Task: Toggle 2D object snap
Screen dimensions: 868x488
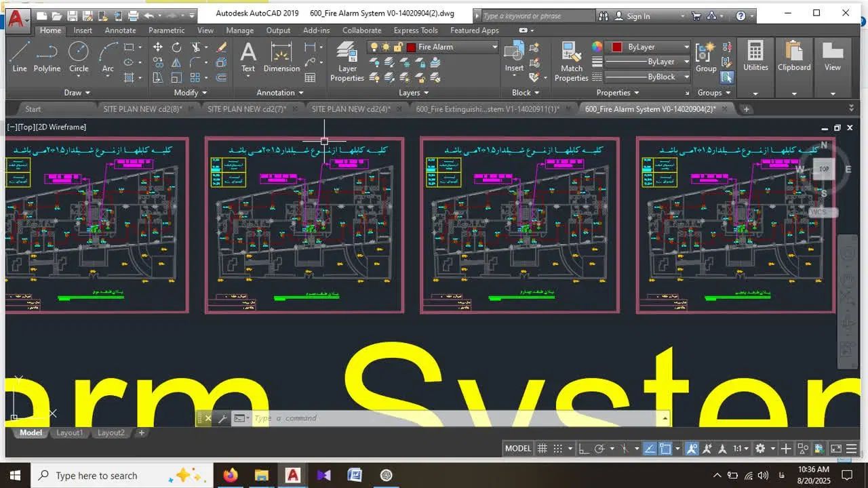Action: (x=666, y=448)
